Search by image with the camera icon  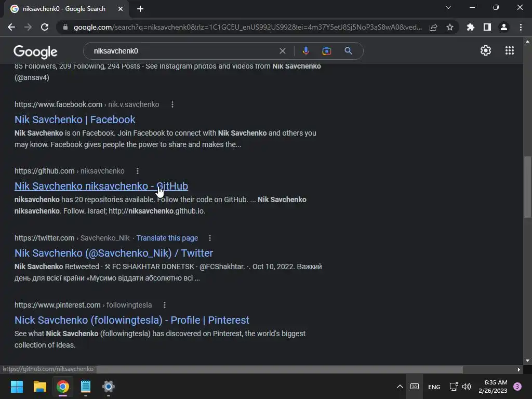coord(326,51)
